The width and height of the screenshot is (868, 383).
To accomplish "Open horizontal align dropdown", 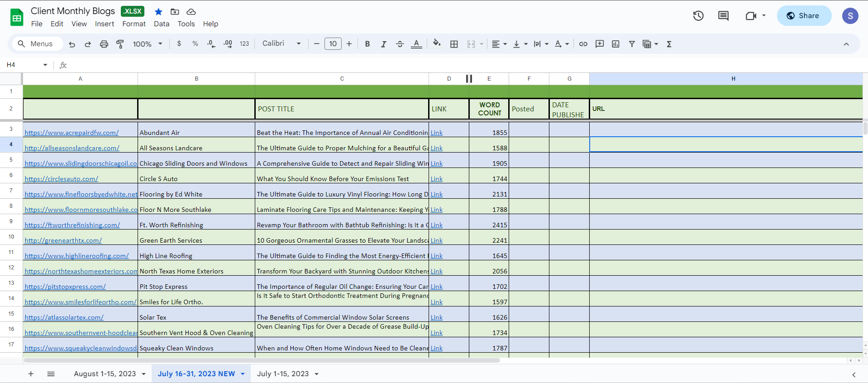I will [499, 44].
